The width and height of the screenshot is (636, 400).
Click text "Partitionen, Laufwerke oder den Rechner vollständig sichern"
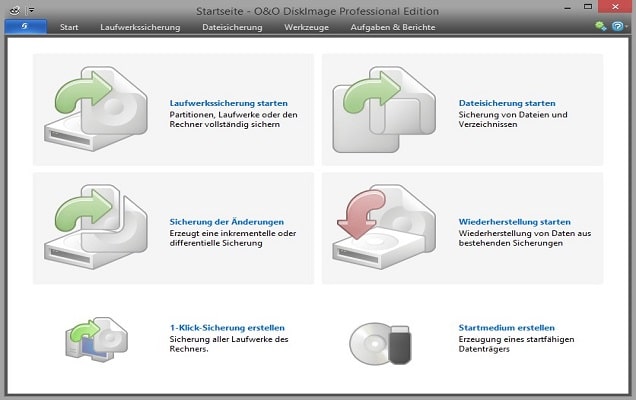[x=233, y=120]
